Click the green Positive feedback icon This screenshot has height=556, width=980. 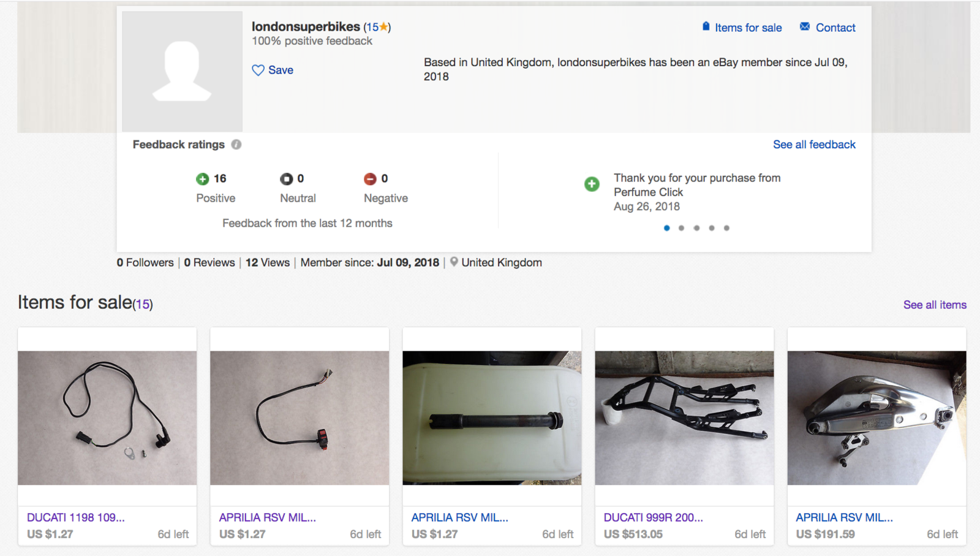coord(202,179)
